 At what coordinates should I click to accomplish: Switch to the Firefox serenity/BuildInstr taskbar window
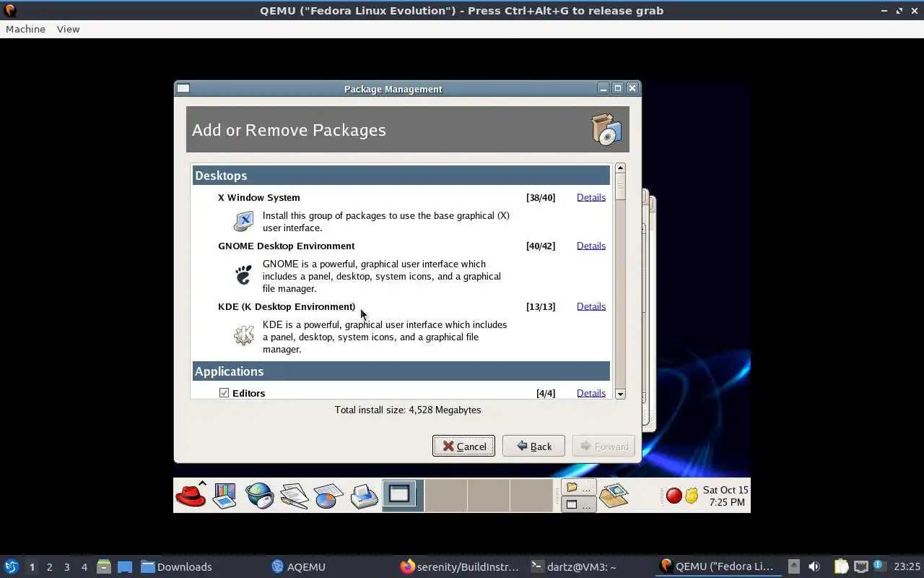(459, 566)
